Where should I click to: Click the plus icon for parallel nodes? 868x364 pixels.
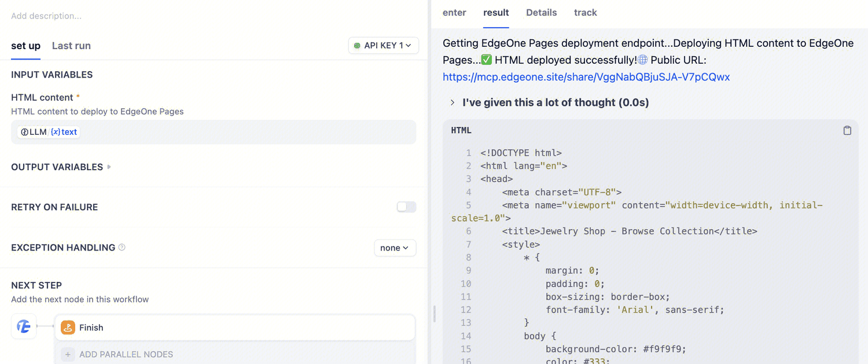click(x=68, y=354)
